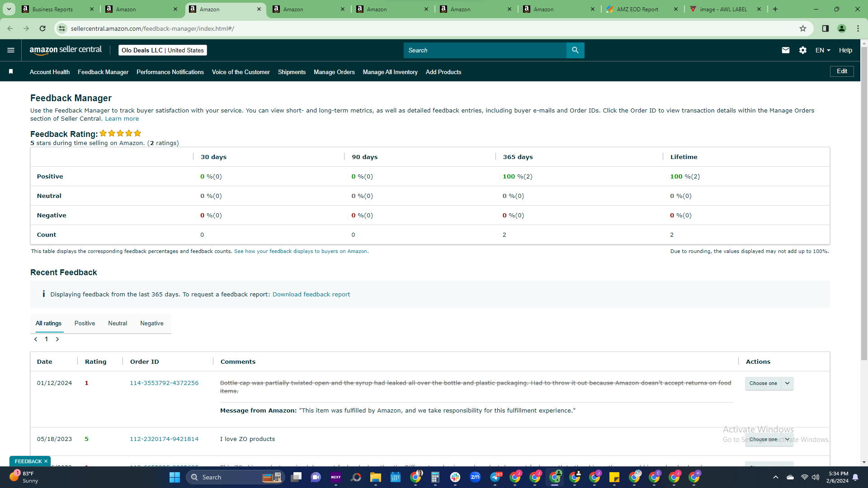Click the Edit bookmarks button
The image size is (868, 488).
pyautogui.click(x=842, y=71)
